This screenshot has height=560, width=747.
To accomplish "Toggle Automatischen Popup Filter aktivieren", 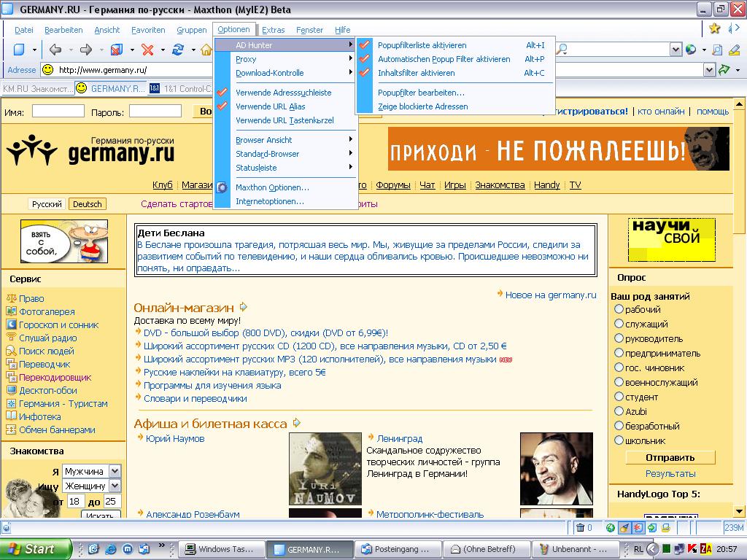I will coord(455,59).
